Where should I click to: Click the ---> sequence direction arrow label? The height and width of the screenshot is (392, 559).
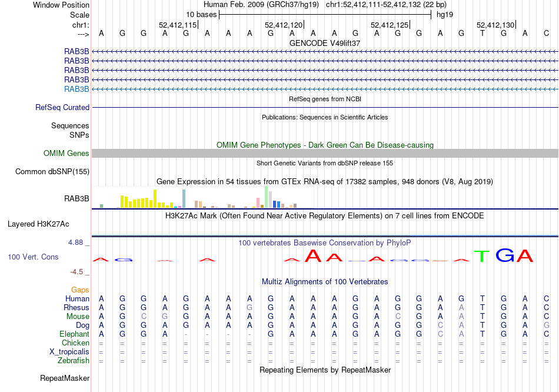click(x=83, y=34)
